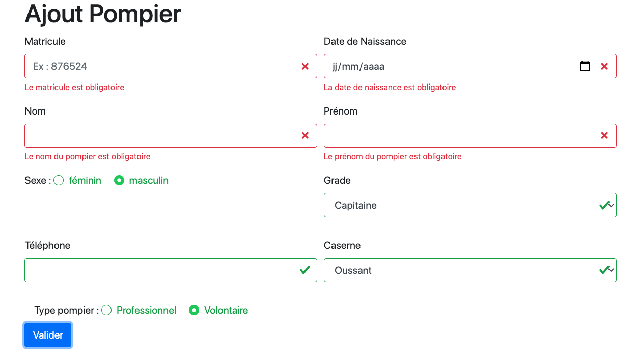Click the féminin label text
Screen dimensions: 637x364
85,180
